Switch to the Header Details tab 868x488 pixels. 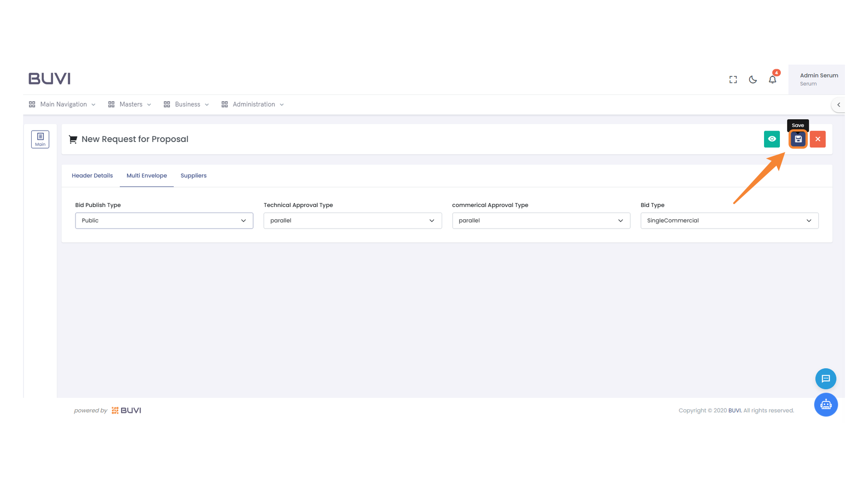click(x=92, y=176)
